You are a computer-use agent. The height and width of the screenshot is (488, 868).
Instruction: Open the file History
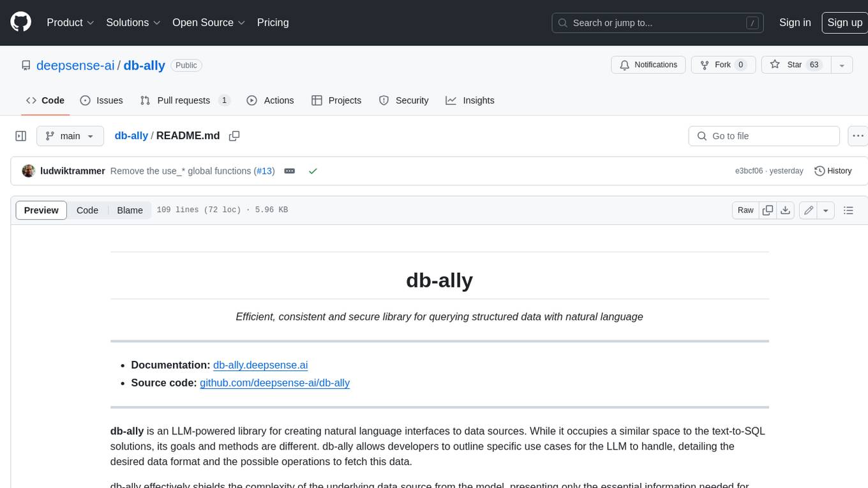(833, 171)
